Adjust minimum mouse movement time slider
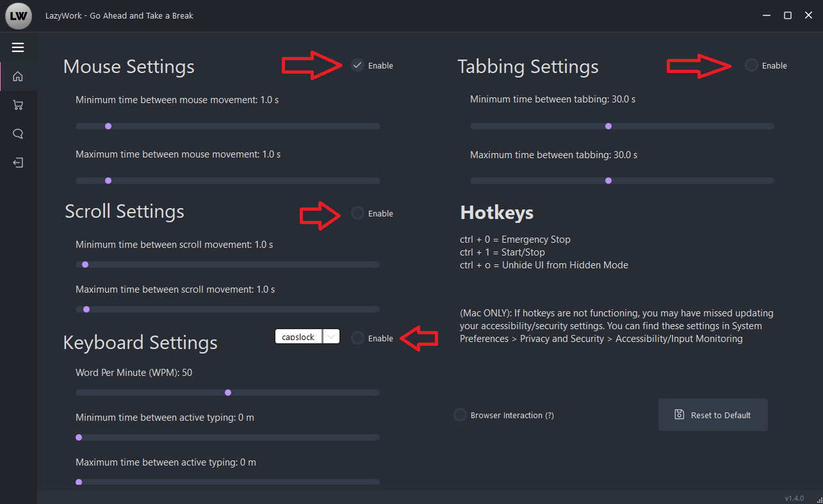 tap(228, 126)
